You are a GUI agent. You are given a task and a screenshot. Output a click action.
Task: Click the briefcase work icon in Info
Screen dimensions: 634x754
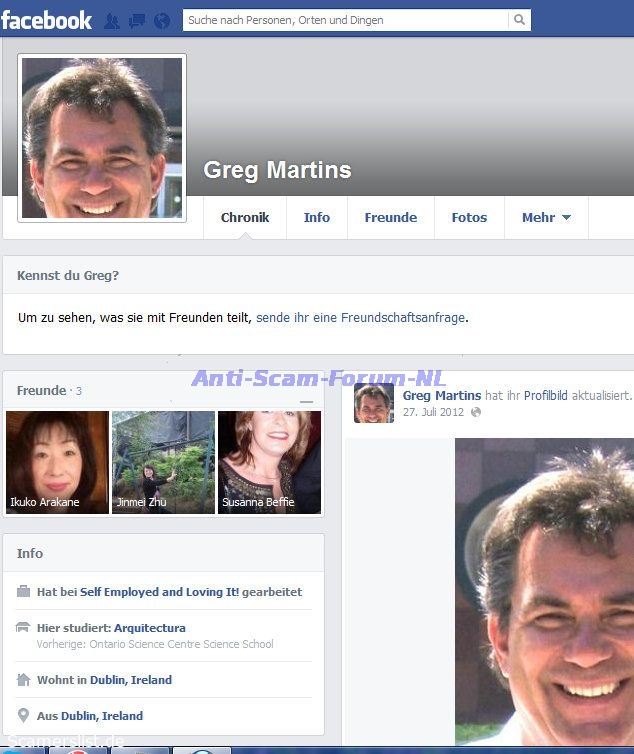[23, 592]
